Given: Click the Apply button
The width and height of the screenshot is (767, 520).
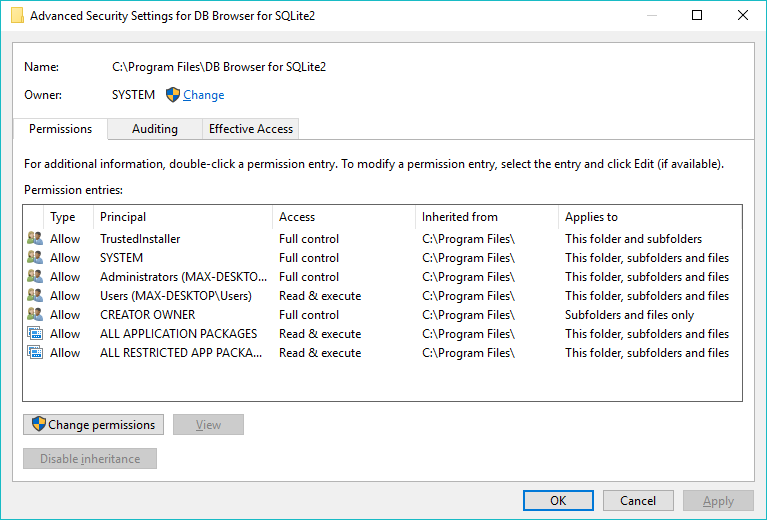Looking at the screenshot, I should point(718,500).
